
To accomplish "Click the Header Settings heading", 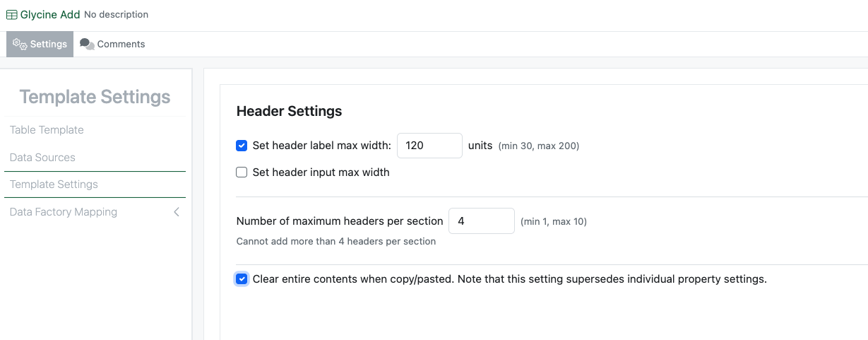I will 289,111.
